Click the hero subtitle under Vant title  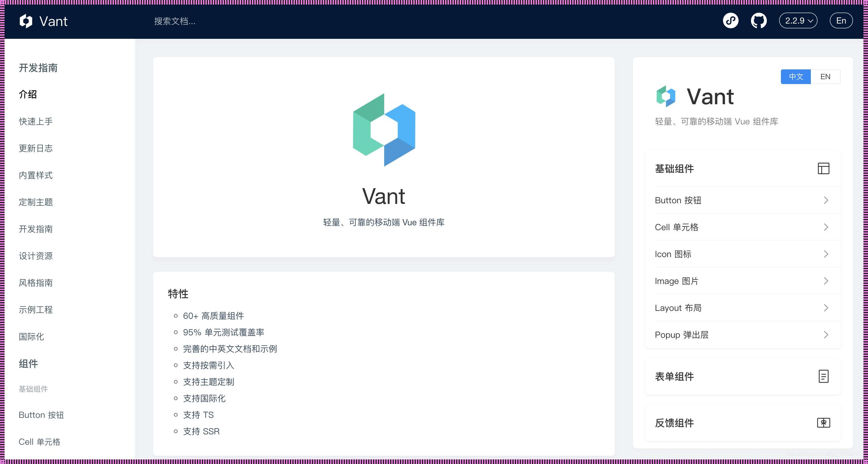384,223
